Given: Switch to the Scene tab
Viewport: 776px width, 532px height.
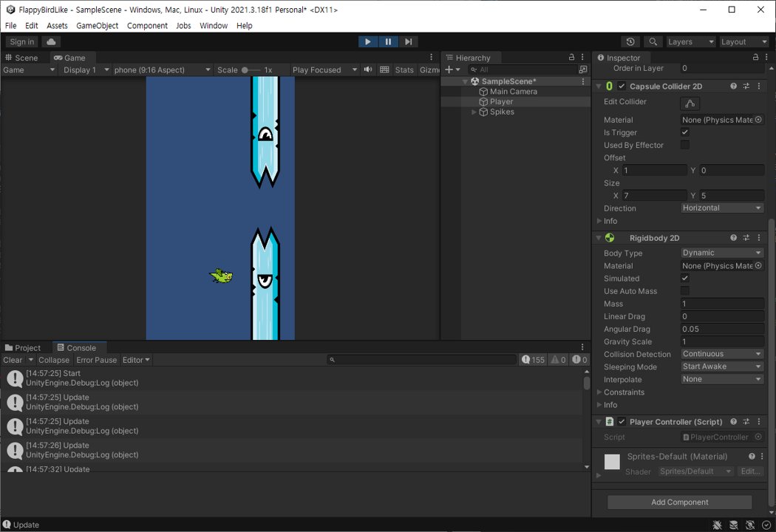Looking at the screenshot, I should click(21, 58).
